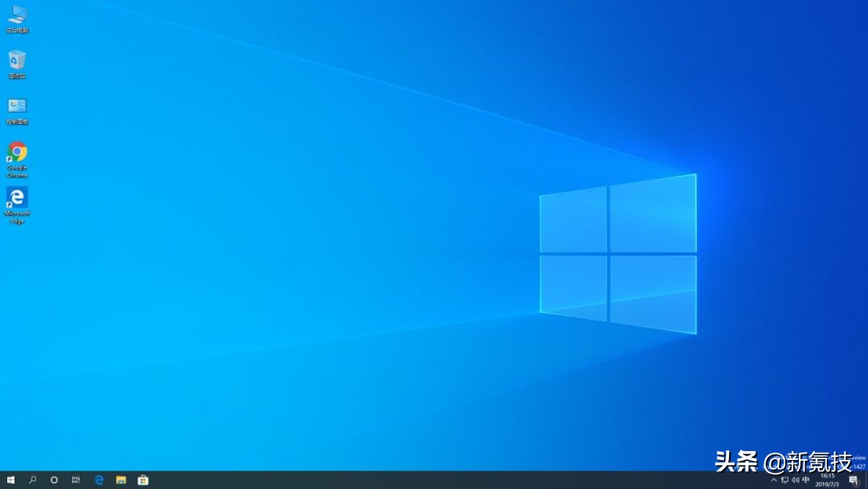The width and height of the screenshot is (868, 489).
Task: Click the Windows wallpaper logo area
Action: tap(619, 253)
